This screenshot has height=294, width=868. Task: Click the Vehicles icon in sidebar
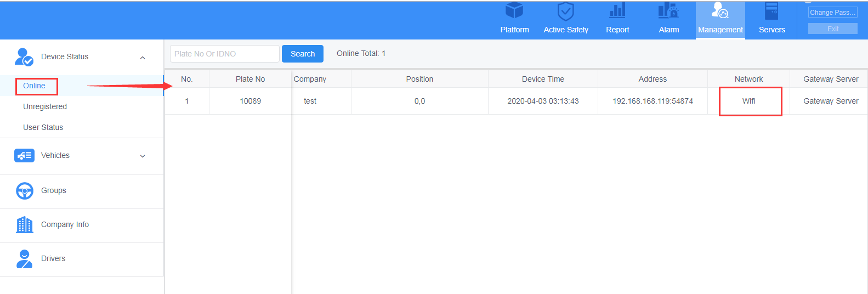(x=24, y=156)
